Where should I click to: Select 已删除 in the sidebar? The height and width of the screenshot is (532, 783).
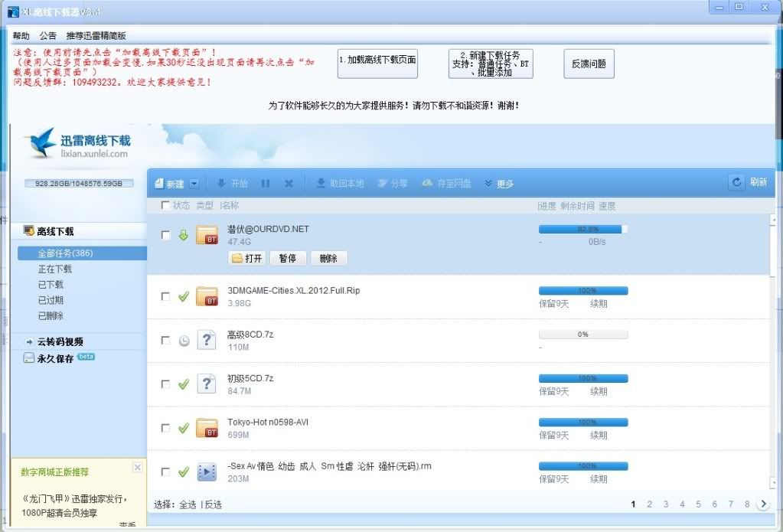pos(51,315)
